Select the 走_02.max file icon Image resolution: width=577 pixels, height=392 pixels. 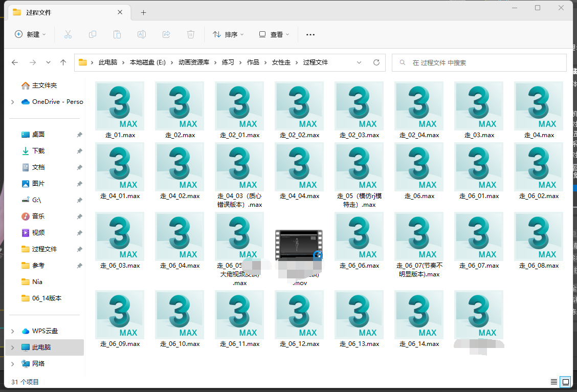[x=180, y=106]
